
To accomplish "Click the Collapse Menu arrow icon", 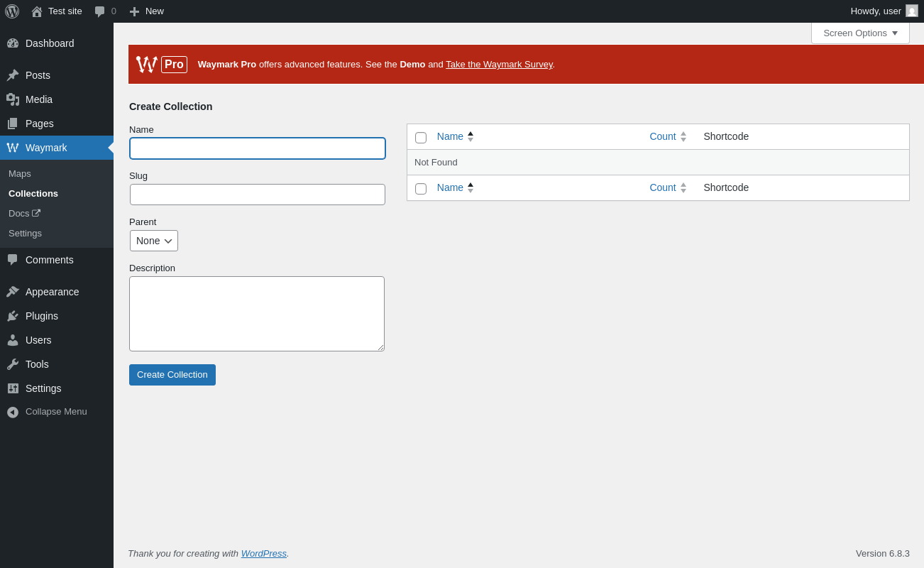I will tap(13, 412).
